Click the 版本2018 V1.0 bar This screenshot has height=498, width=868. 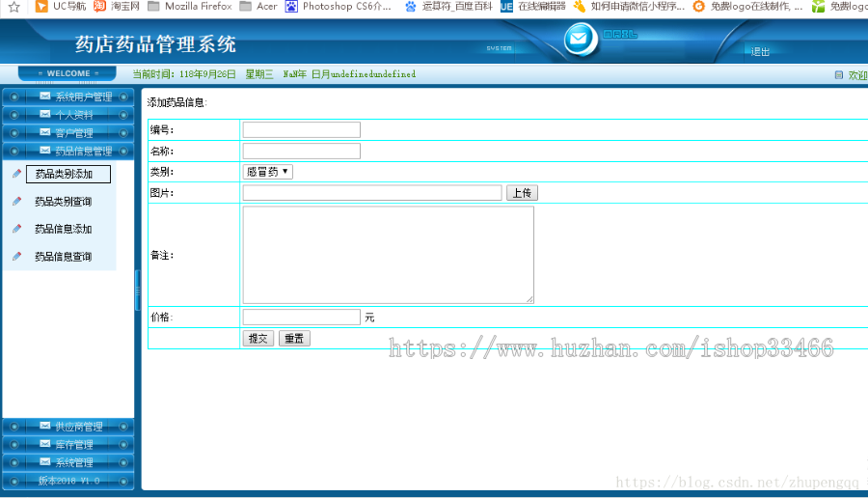tap(68, 481)
